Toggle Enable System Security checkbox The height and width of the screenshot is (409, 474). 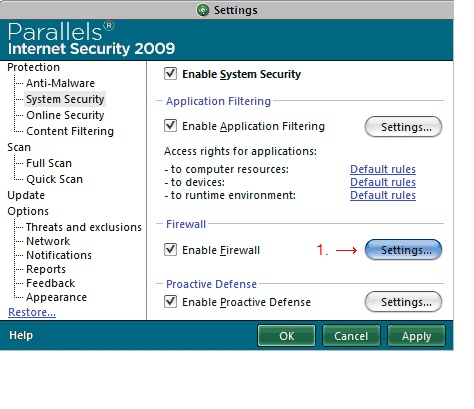click(170, 73)
